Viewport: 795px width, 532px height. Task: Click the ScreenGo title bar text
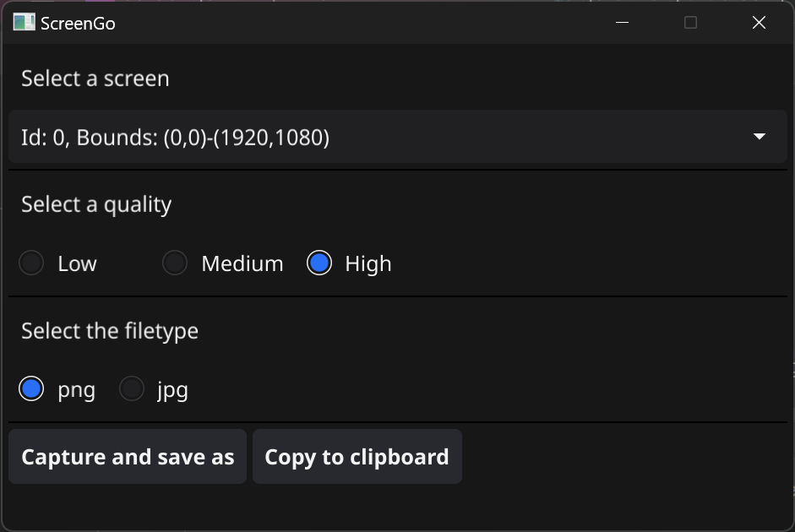click(x=78, y=24)
